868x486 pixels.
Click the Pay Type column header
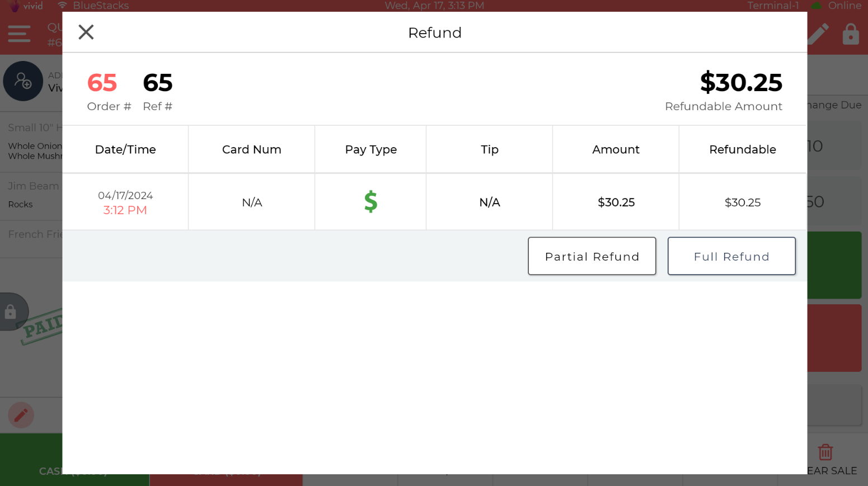point(370,149)
